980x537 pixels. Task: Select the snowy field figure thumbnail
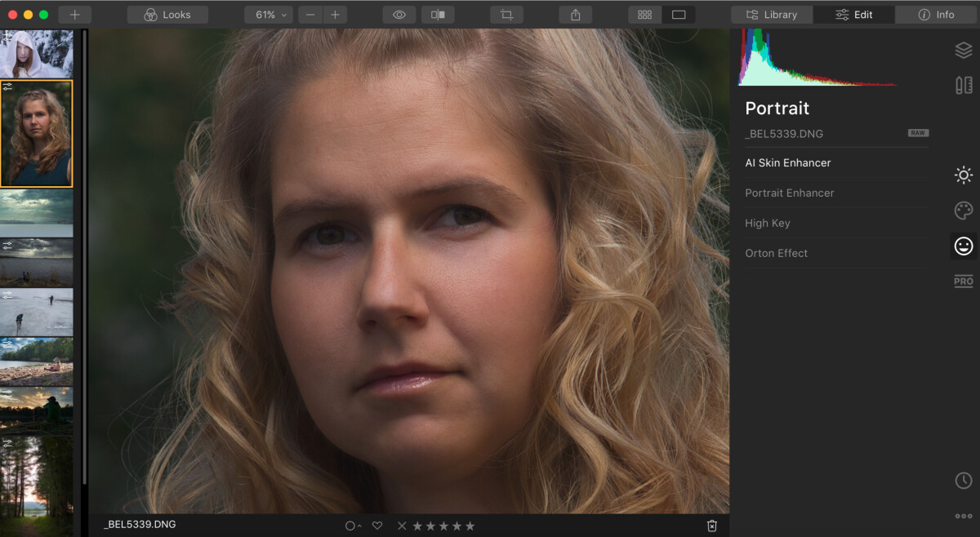tap(37, 312)
